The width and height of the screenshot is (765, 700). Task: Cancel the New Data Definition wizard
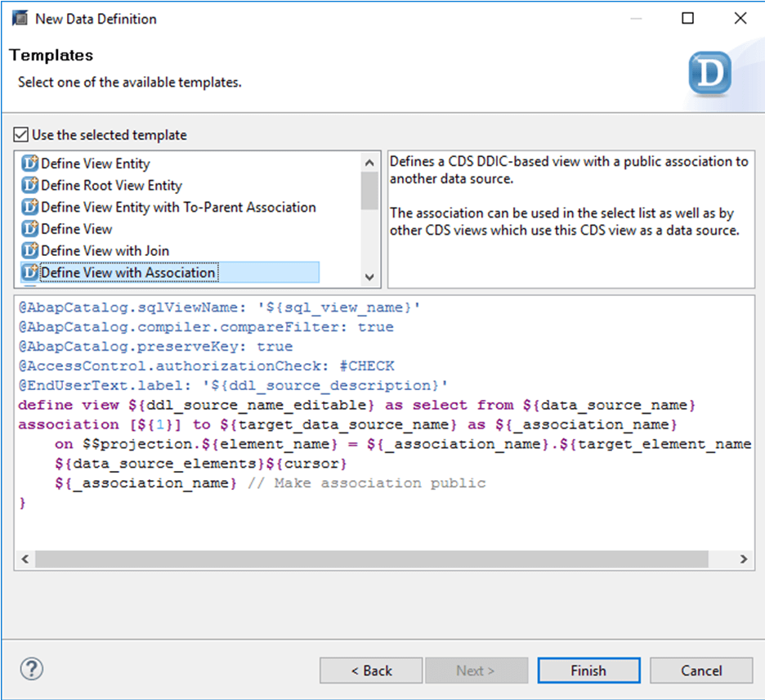click(701, 671)
